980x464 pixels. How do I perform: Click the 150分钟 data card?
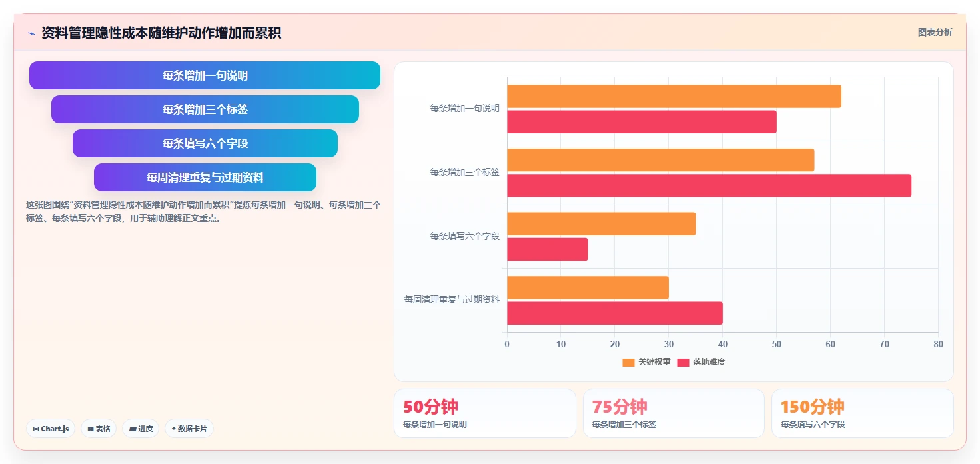pos(863,413)
